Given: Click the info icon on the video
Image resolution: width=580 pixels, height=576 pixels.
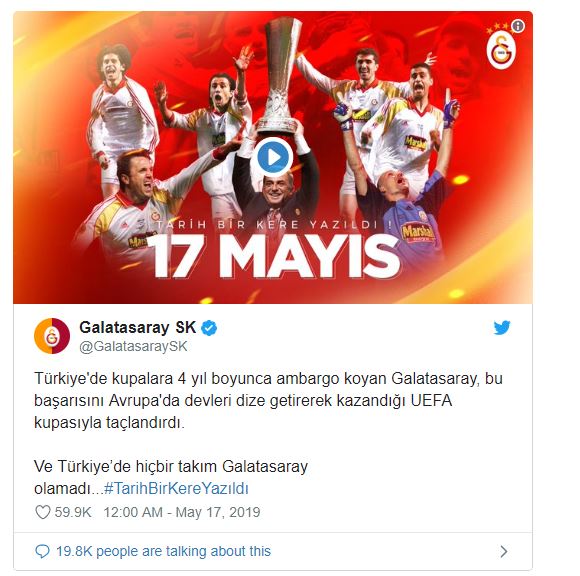Looking at the screenshot, I should (x=518, y=26).
